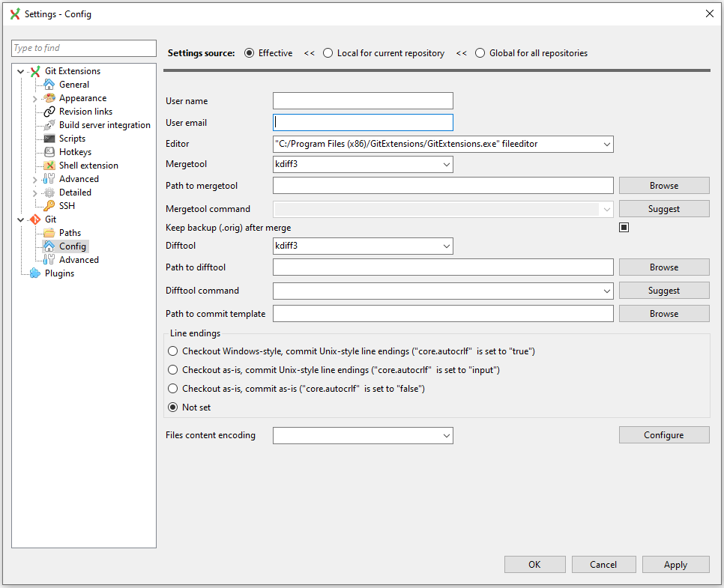The height and width of the screenshot is (588, 724).
Task: Click the Hotkeys keyboard icon
Action: coord(49,152)
